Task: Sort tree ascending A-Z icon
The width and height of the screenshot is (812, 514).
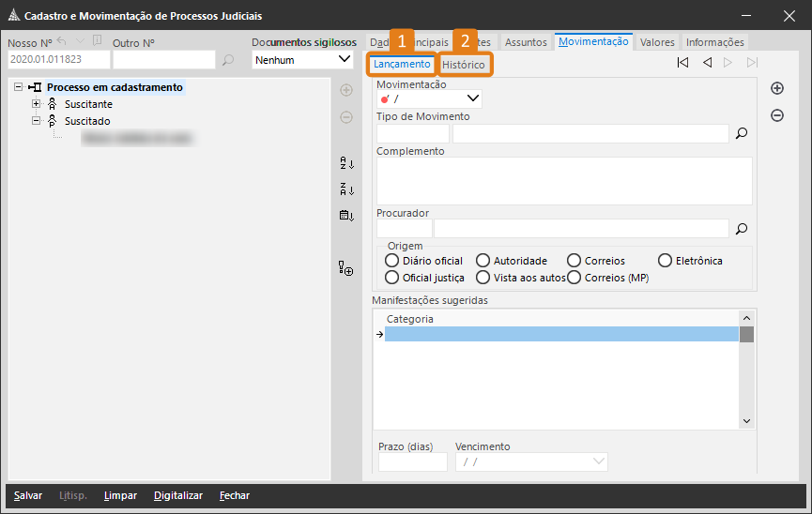Action: point(346,163)
